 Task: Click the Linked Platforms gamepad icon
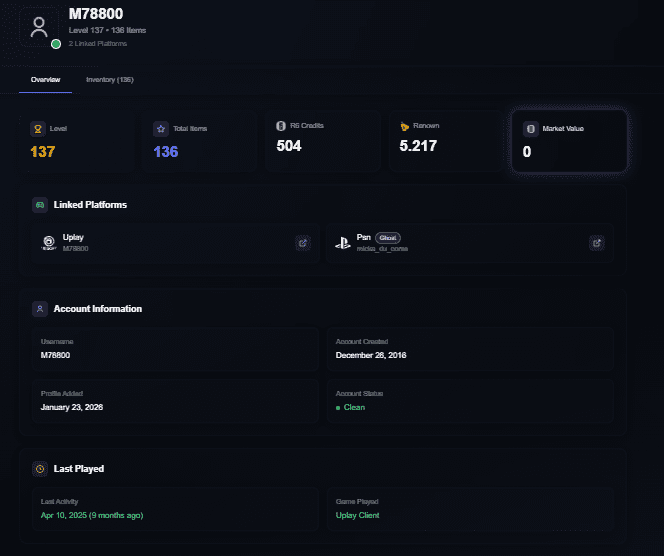point(40,205)
